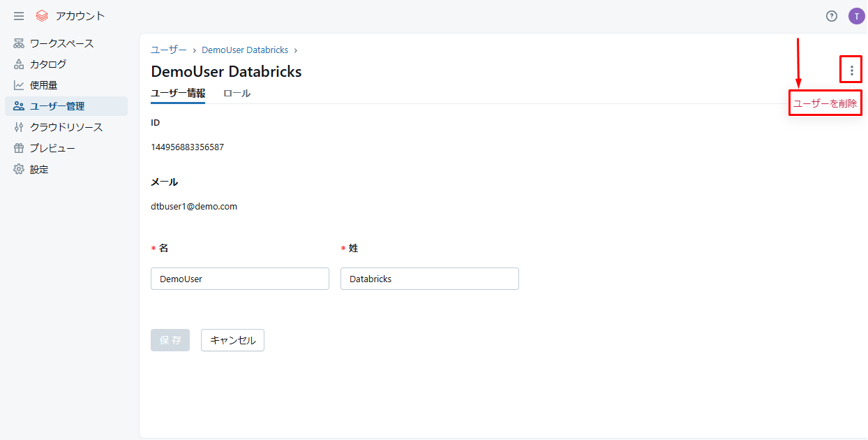The height and width of the screenshot is (440, 868).
Task: Open the three-dot kebab menu
Action: point(851,70)
